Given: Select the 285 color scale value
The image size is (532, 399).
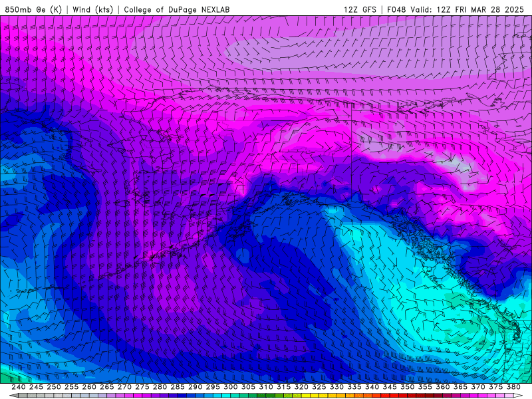Looking at the screenshot, I should point(178,387).
